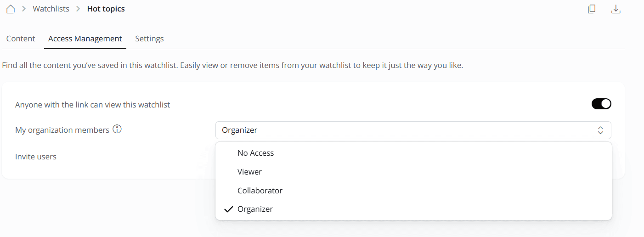The height and width of the screenshot is (237, 644).
Task: Select No Access from the role list
Action: [255, 153]
